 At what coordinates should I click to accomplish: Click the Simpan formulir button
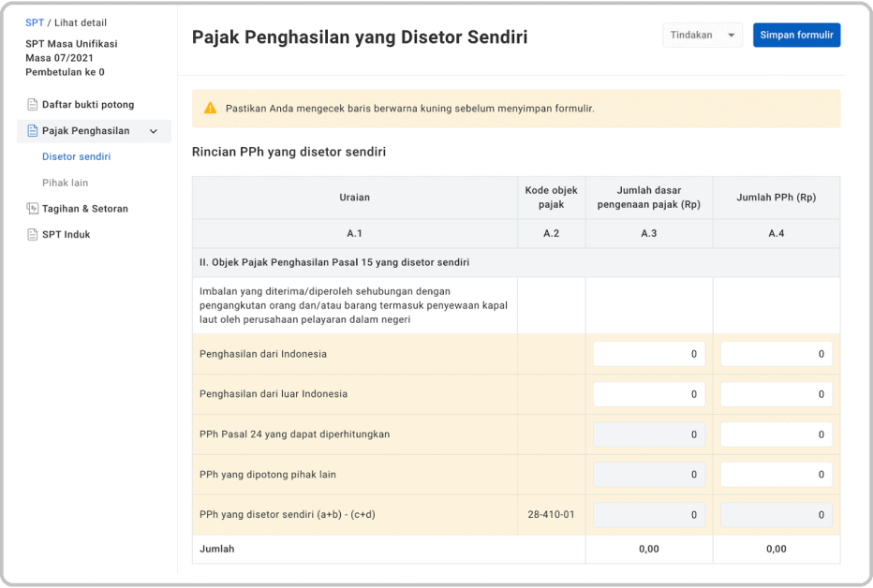796,35
